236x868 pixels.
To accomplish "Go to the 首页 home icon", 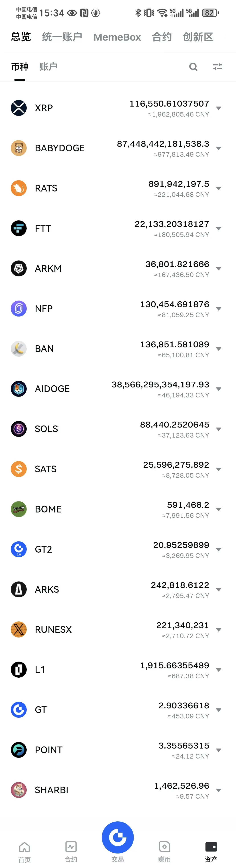I will [x=24, y=847].
